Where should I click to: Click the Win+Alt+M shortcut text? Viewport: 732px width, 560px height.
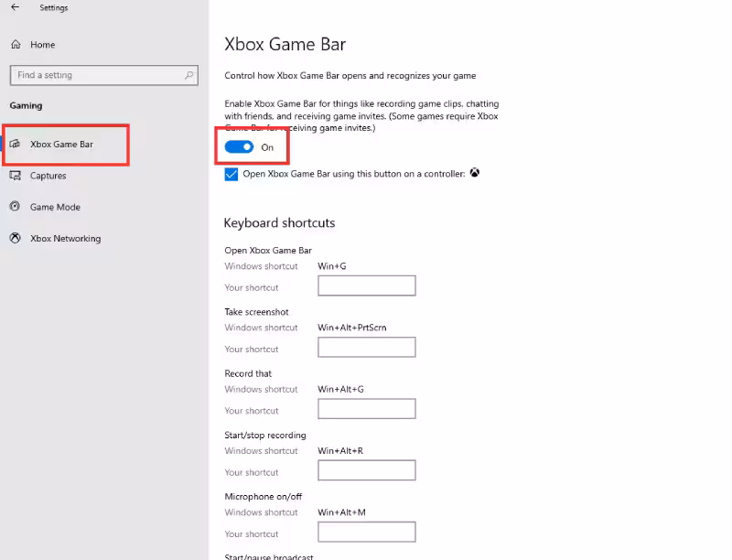pos(341,512)
